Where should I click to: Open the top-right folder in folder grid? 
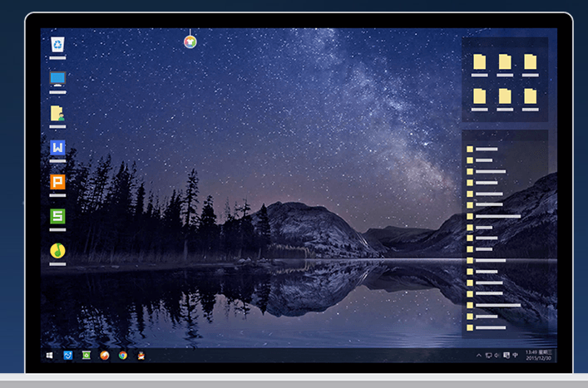click(x=531, y=65)
